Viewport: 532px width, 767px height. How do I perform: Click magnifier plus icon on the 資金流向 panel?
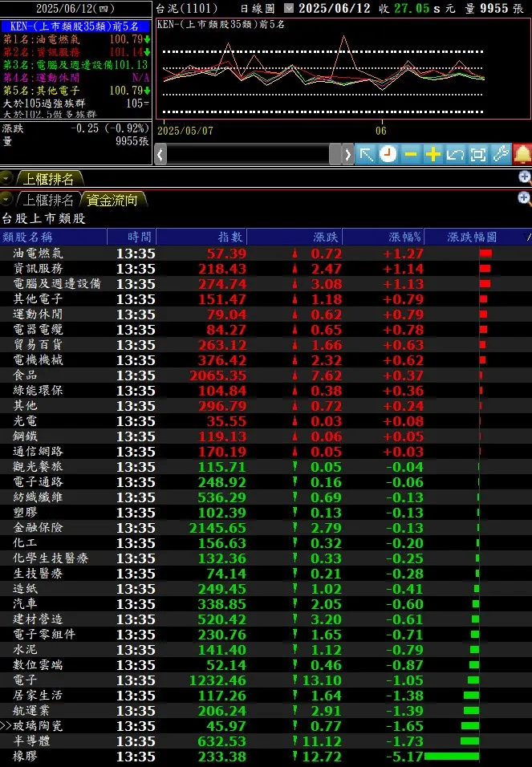tap(524, 198)
